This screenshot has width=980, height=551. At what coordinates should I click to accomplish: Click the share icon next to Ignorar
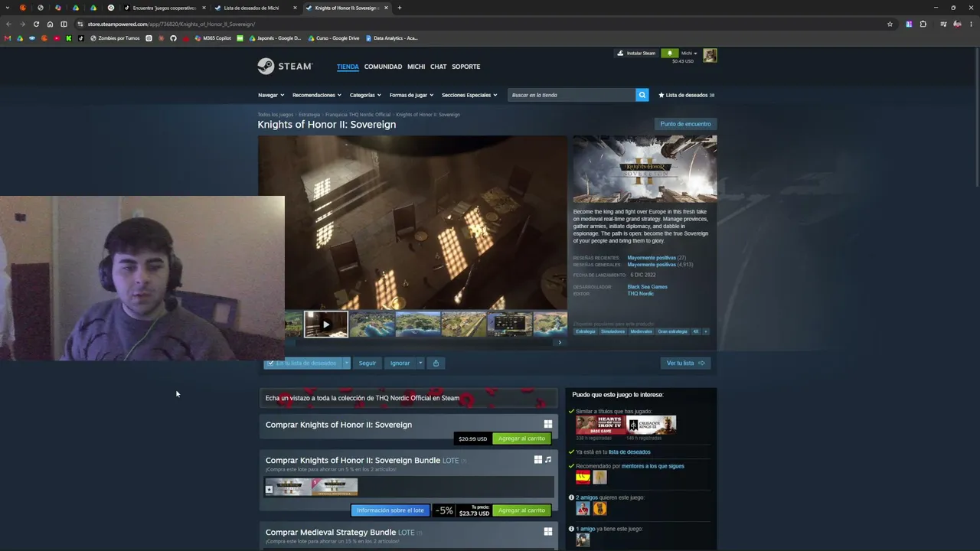point(436,363)
